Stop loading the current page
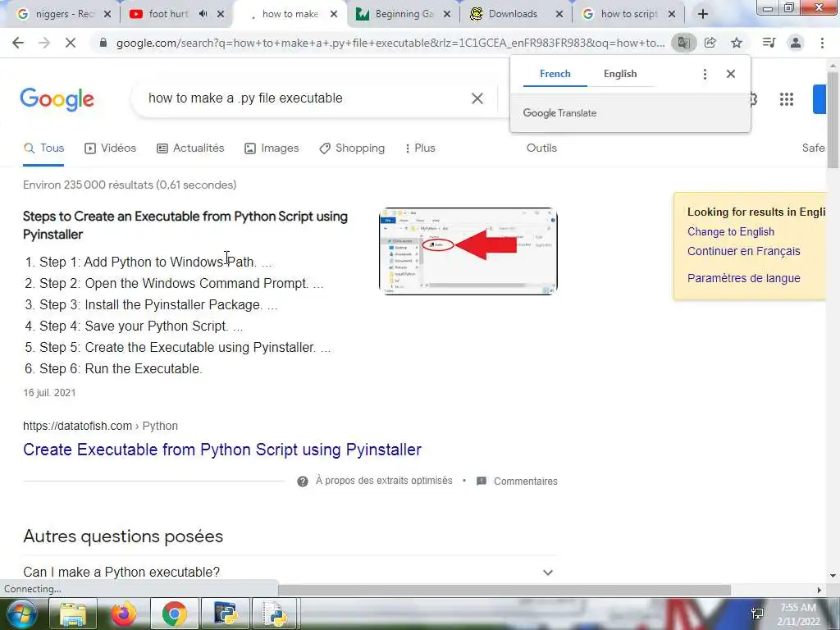840x630 pixels. point(71,43)
